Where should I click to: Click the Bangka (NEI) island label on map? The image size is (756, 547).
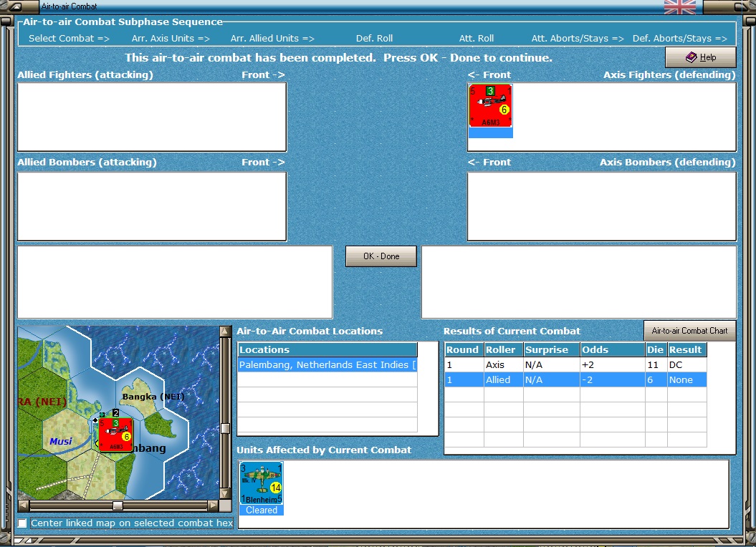point(153,397)
